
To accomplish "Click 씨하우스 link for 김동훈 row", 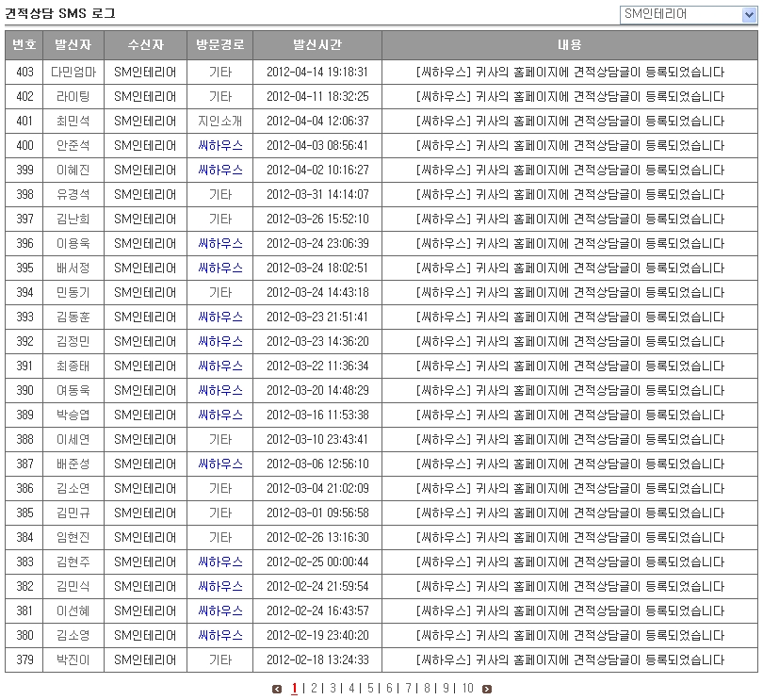I will click(x=219, y=317).
